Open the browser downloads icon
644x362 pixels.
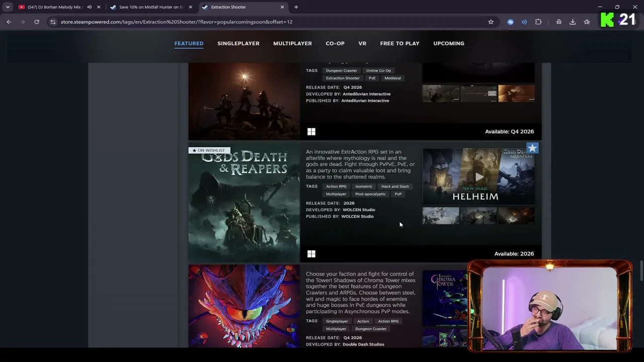click(573, 22)
